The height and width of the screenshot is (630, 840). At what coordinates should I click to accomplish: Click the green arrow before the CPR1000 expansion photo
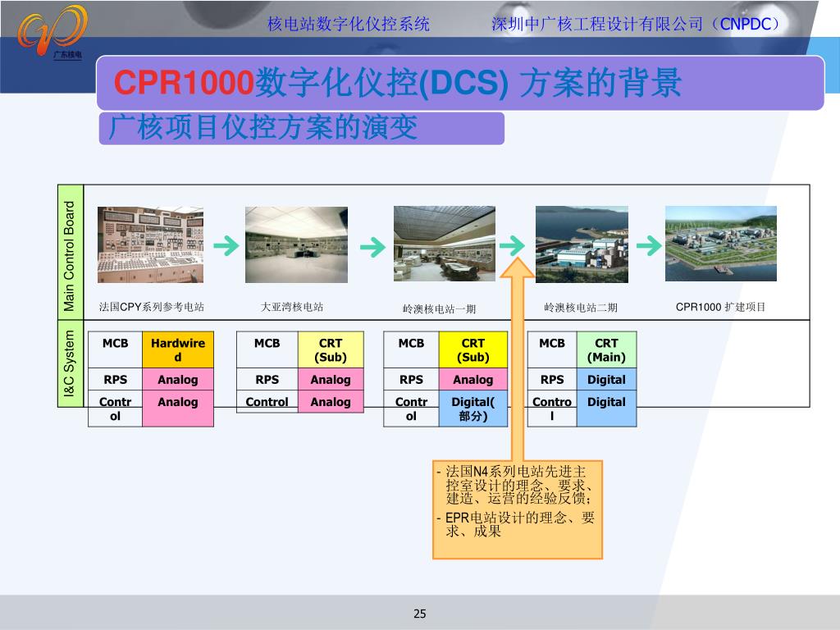click(x=649, y=246)
